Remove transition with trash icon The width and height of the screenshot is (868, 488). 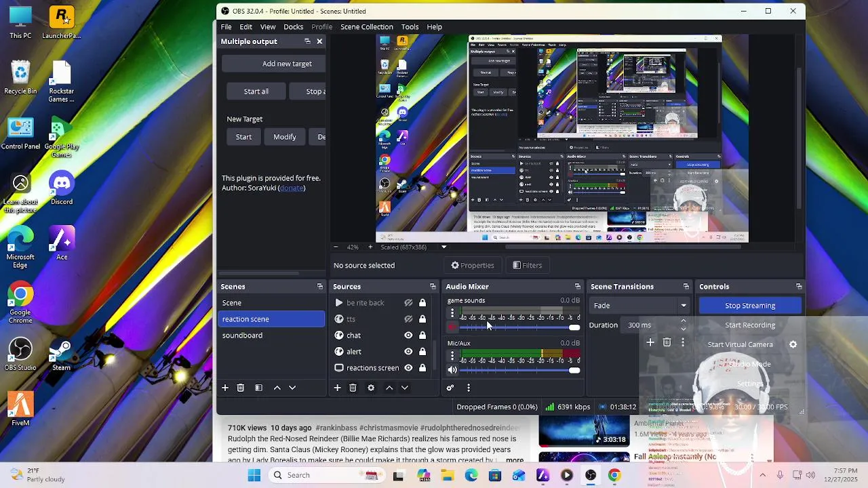click(667, 343)
